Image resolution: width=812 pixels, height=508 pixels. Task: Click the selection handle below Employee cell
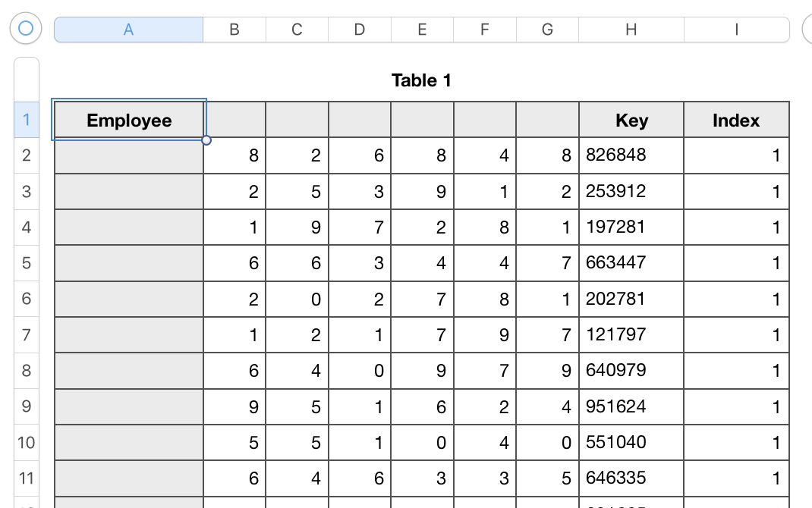click(x=206, y=140)
